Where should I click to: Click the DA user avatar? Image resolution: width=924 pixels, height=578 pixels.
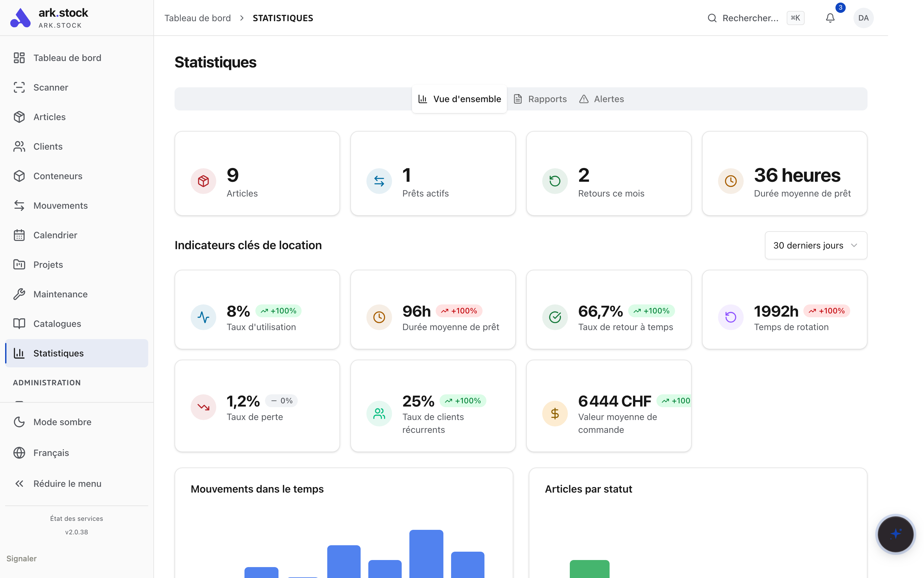coord(863,18)
